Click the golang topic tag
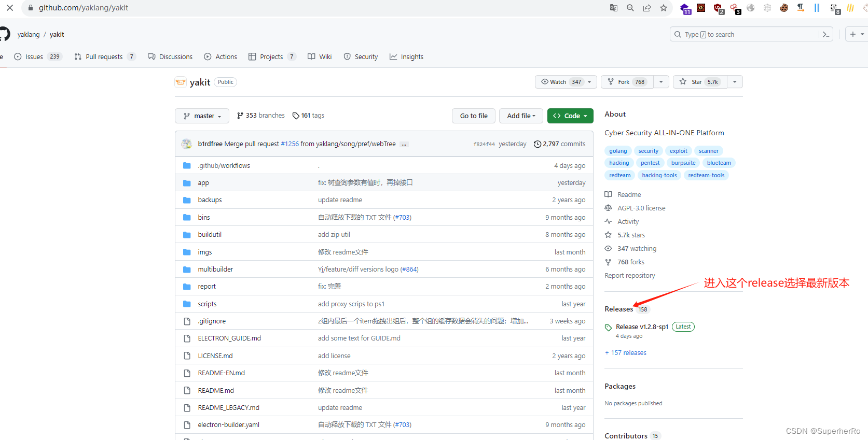The height and width of the screenshot is (440, 868). click(x=618, y=151)
